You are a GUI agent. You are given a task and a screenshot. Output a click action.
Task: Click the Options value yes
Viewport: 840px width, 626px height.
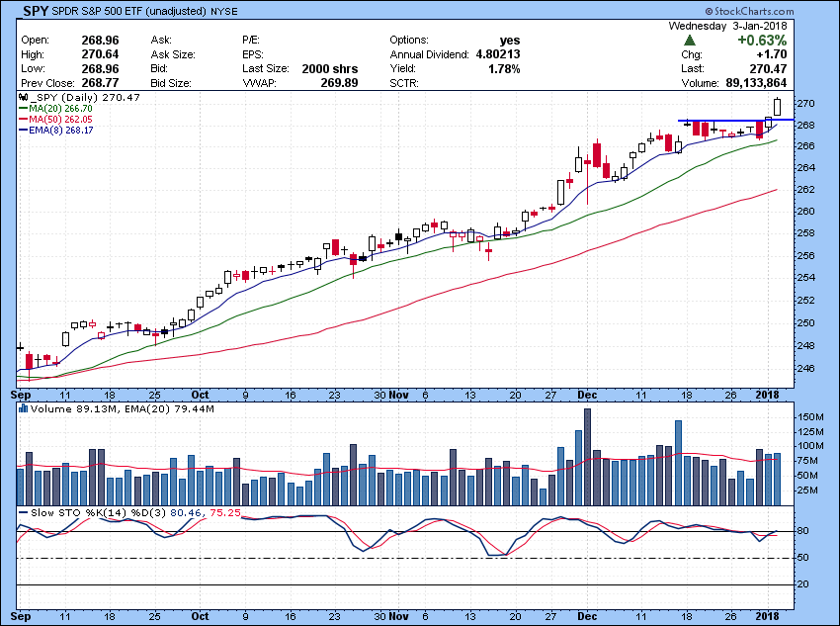coord(510,41)
